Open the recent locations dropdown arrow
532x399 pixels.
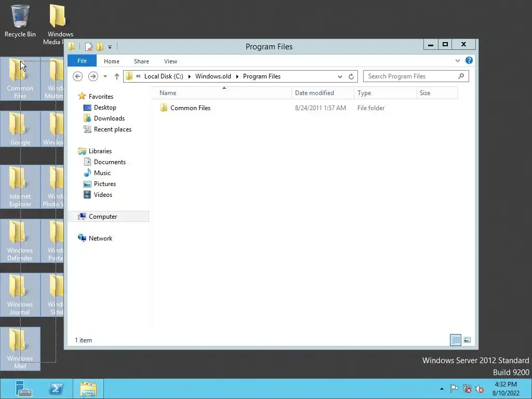pos(105,76)
